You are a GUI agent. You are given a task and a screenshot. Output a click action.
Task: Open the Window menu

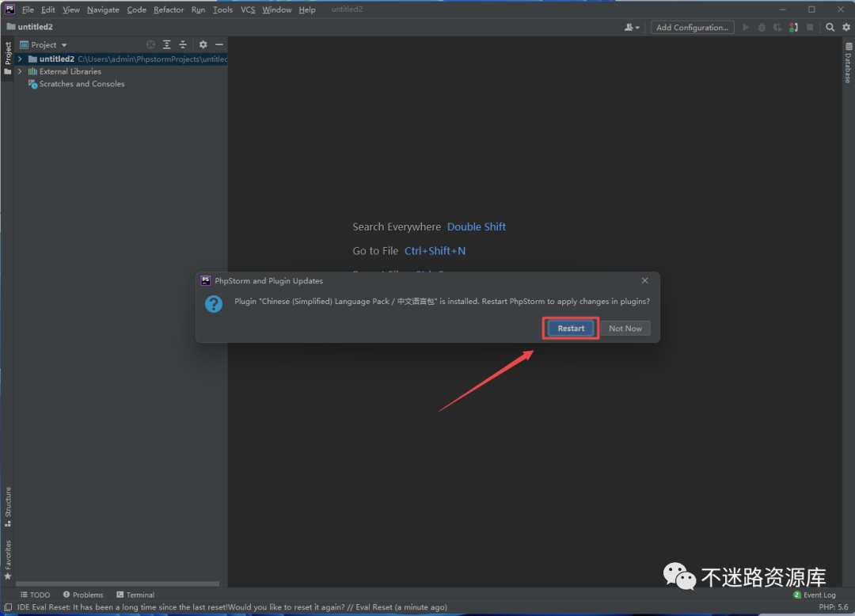(x=276, y=10)
